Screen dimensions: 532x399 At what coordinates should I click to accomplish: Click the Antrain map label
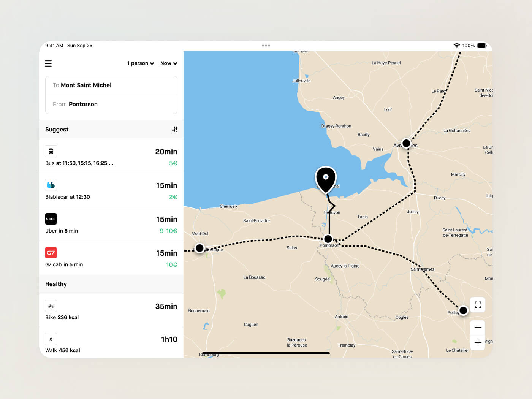[x=342, y=317]
